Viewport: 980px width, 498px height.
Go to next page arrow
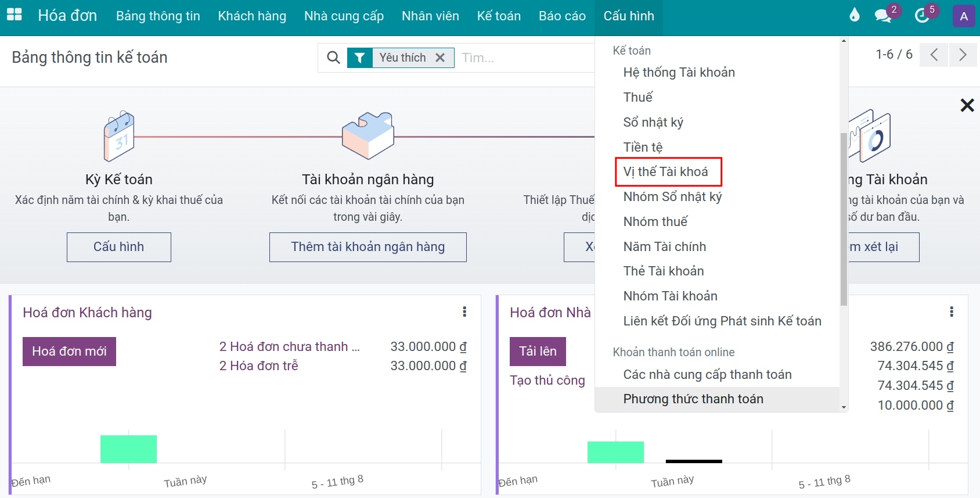[x=963, y=55]
